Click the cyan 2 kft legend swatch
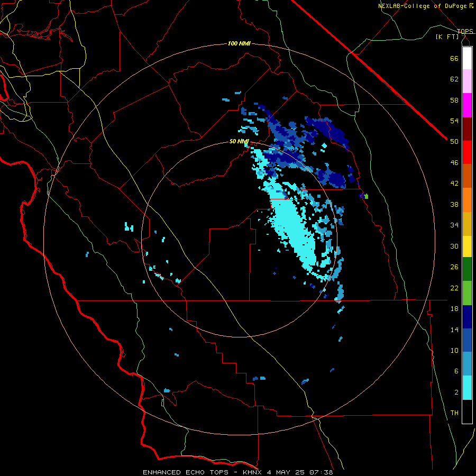The height and width of the screenshot is (476, 476). 467,388
